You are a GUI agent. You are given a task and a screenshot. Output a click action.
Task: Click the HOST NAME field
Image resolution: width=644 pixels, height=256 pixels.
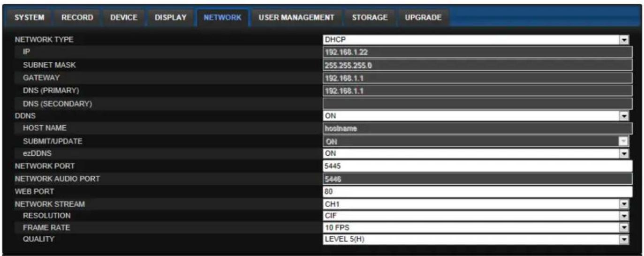click(x=477, y=128)
